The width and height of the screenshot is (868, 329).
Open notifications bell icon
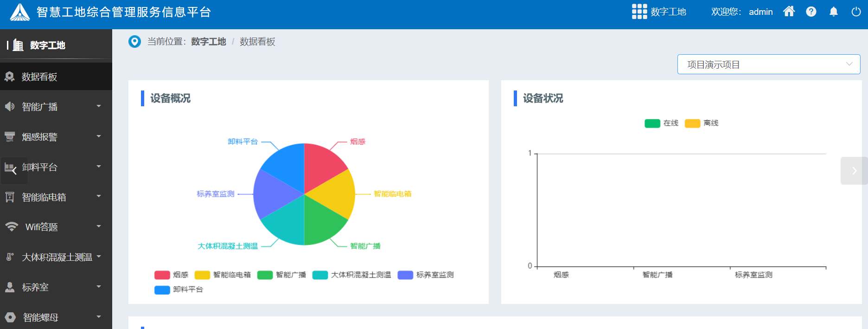coord(833,12)
